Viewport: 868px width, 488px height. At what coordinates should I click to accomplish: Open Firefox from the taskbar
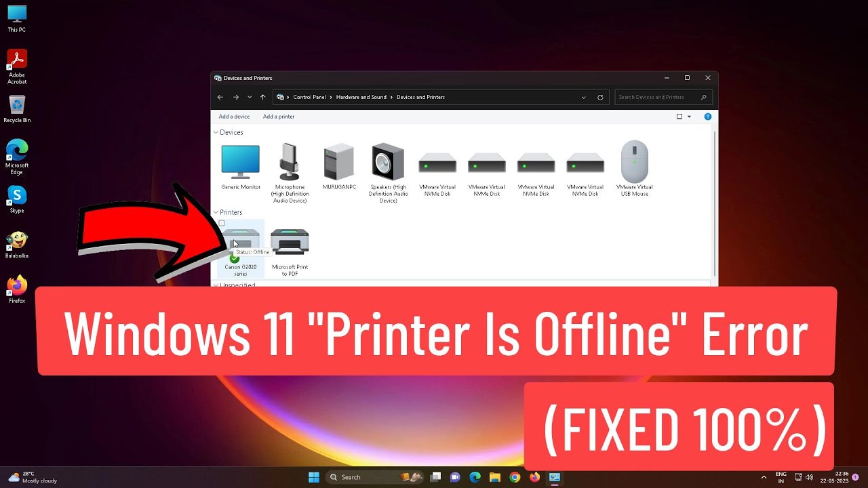click(x=534, y=477)
